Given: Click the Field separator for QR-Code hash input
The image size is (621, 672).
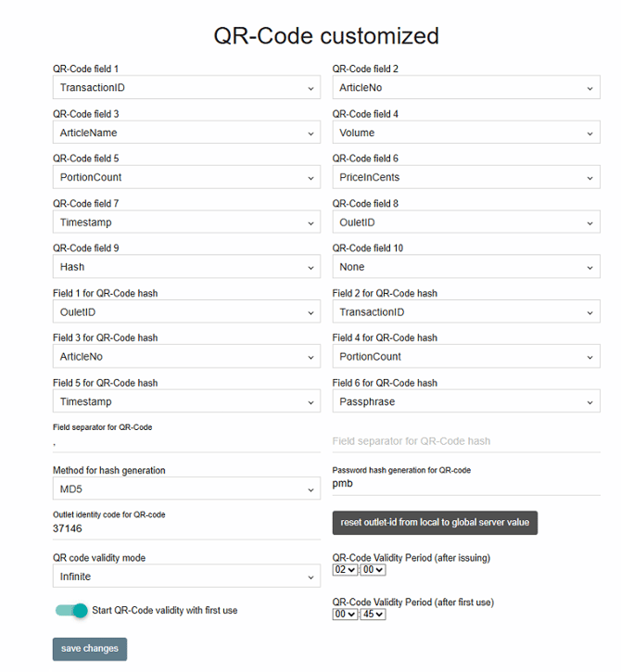Looking at the screenshot, I should (465, 441).
